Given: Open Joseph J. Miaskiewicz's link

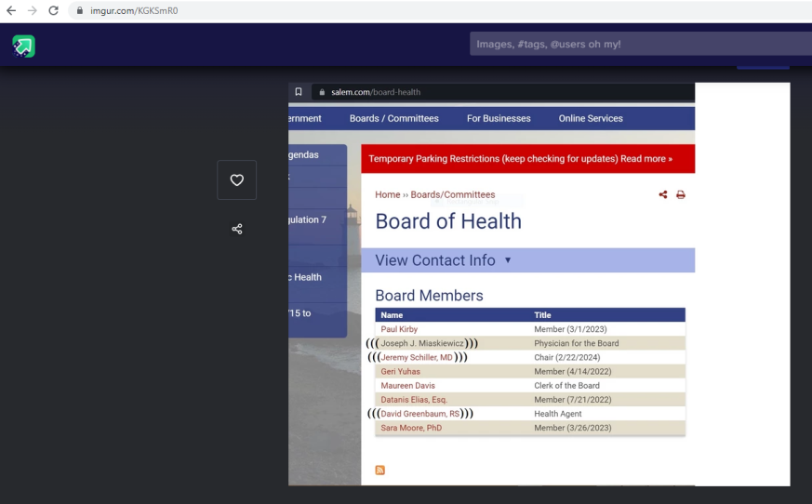Looking at the screenshot, I should coord(422,343).
